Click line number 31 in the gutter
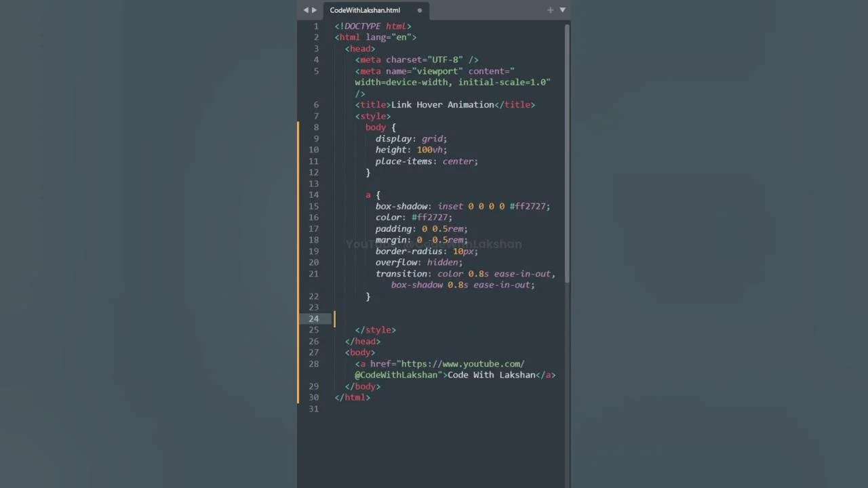The image size is (868, 488). click(313, 409)
